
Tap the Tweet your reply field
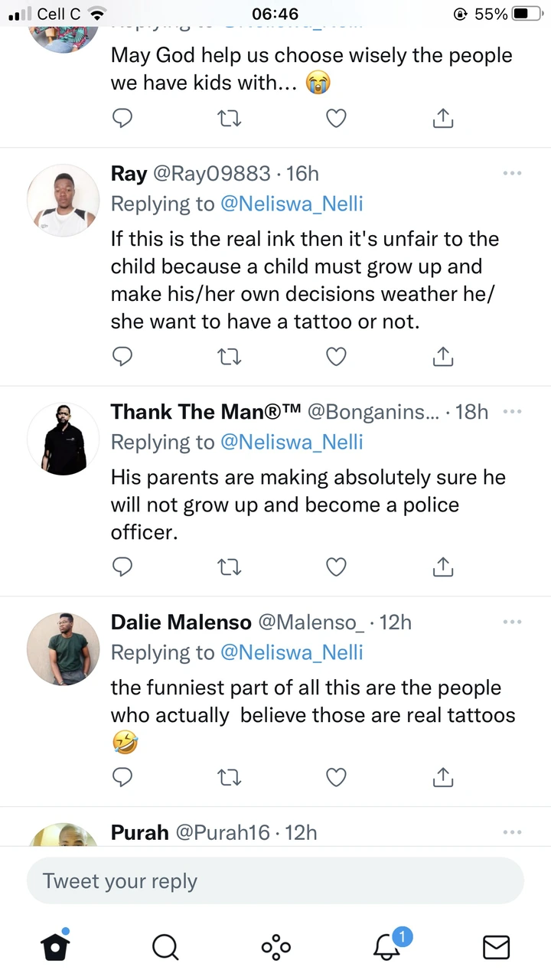tap(275, 881)
